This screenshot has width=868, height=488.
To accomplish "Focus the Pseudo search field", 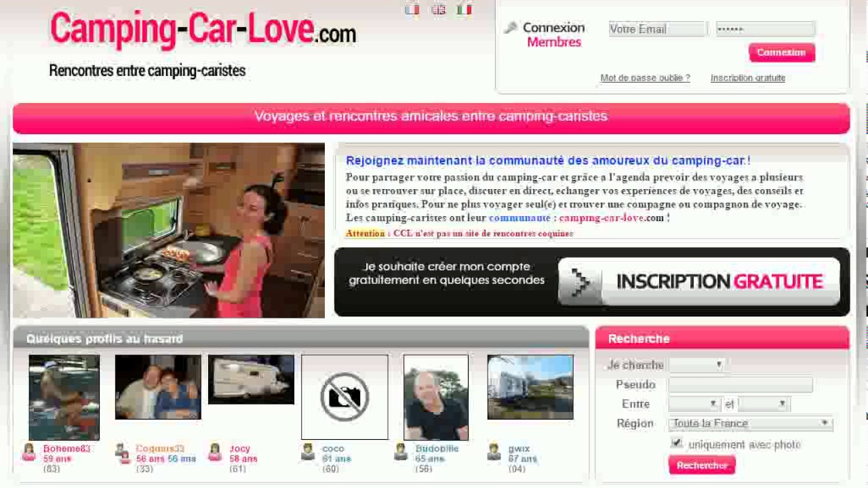I will [x=741, y=385].
